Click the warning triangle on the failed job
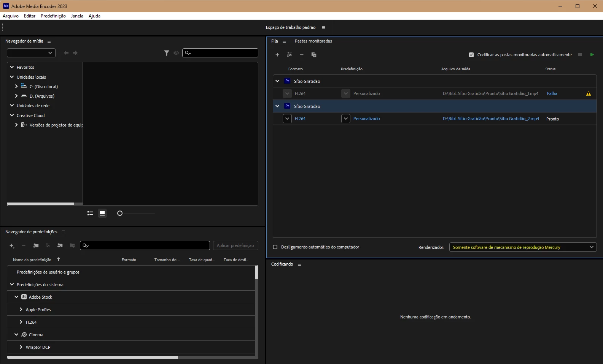 point(589,93)
